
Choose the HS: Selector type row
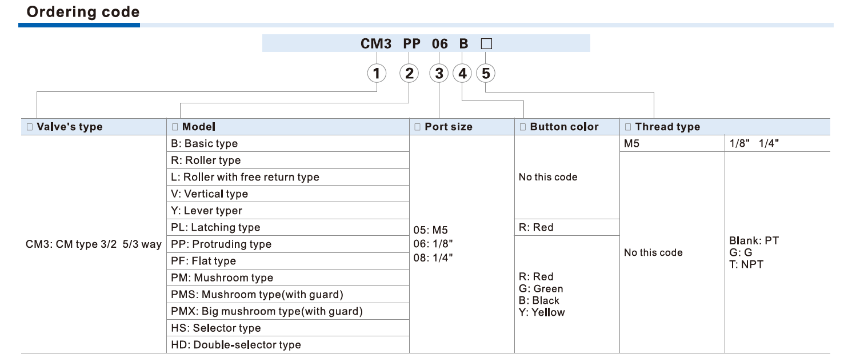(x=215, y=328)
